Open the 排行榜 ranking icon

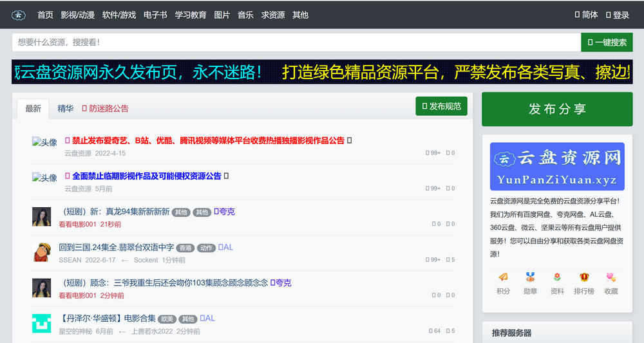click(583, 277)
